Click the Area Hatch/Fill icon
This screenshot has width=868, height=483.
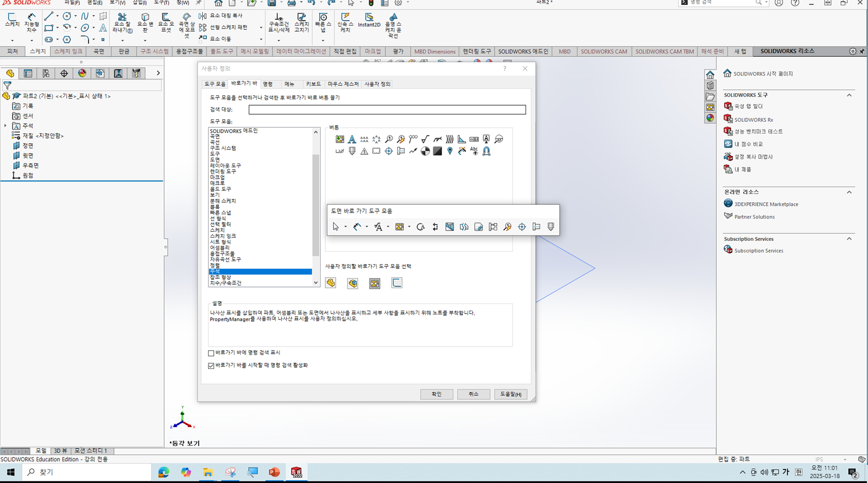437,151
